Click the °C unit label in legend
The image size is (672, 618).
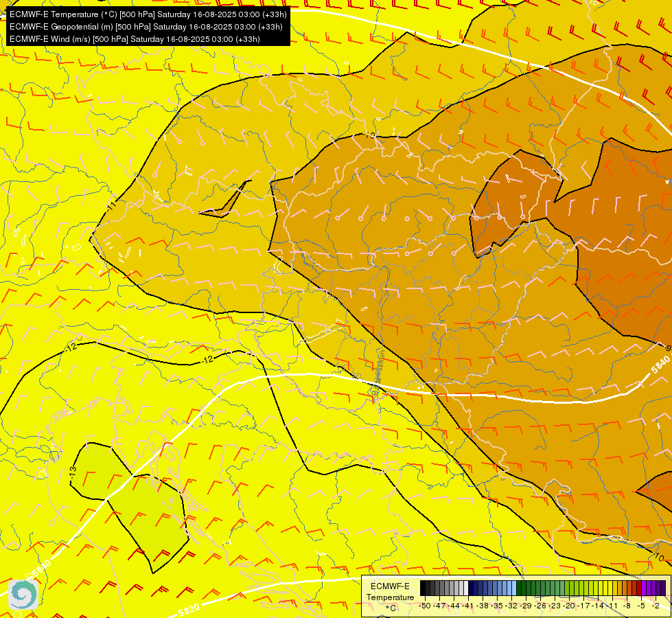[x=391, y=608]
